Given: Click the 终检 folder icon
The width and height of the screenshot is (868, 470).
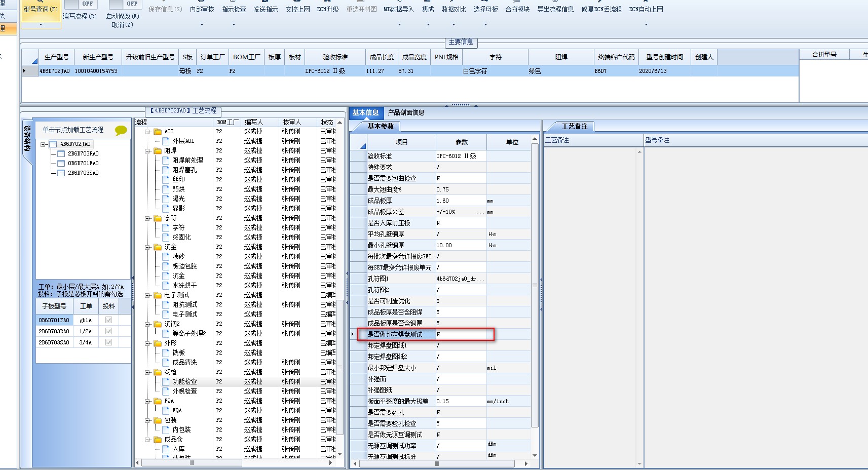Looking at the screenshot, I should (x=158, y=372).
